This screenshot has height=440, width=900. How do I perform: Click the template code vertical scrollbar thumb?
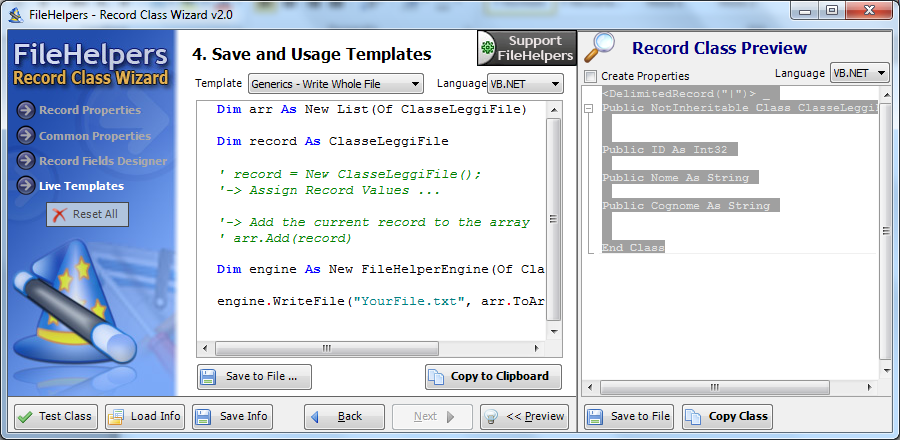[x=554, y=219]
